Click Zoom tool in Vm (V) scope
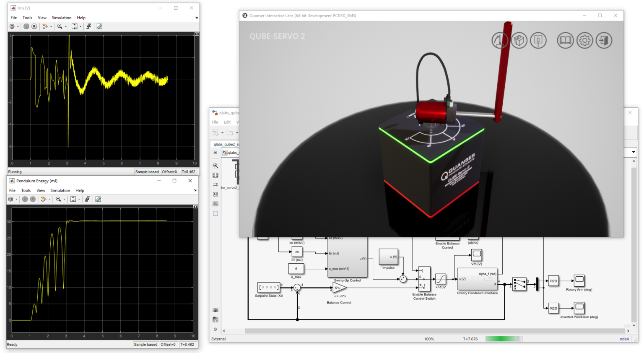This screenshot has width=644, height=353. click(60, 26)
